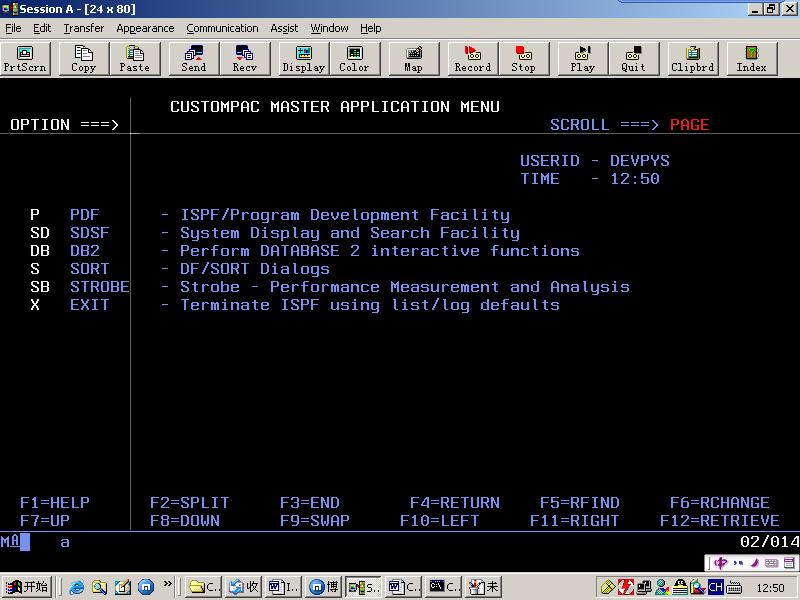Click the Send file toolbar icon
Image resolution: width=800 pixels, height=600 pixels.
[x=194, y=59]
